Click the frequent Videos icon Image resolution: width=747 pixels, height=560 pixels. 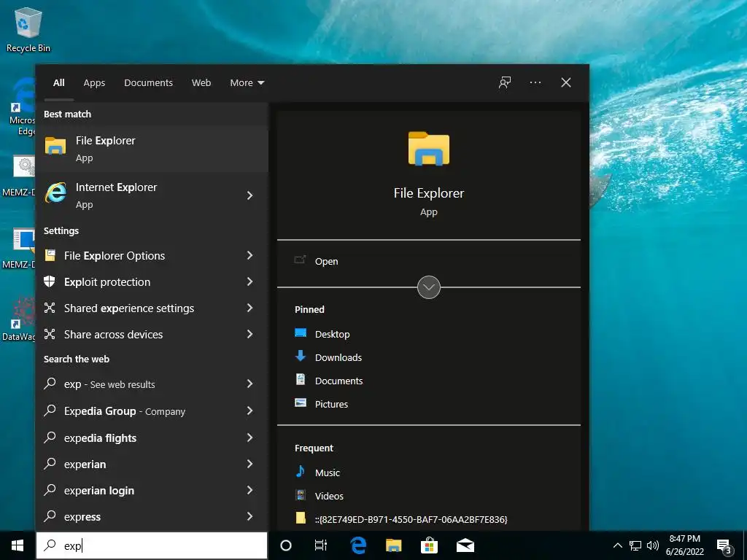(301, 495)
